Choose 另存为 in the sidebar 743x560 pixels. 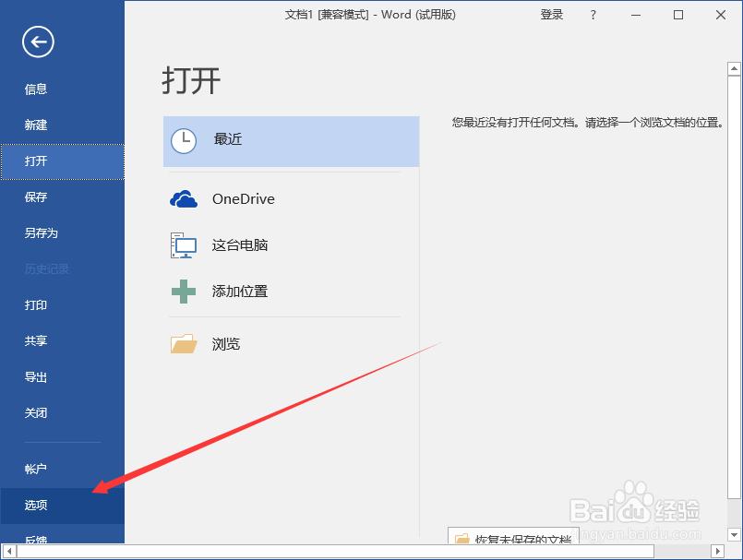(62, 233)
